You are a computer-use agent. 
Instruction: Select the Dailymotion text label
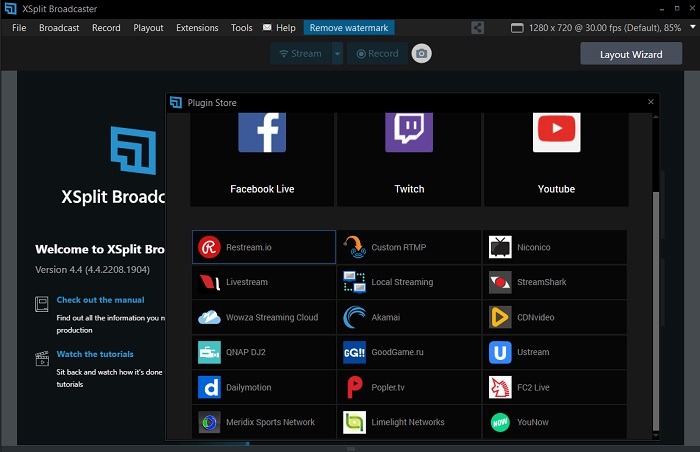(x=249, y=387)
